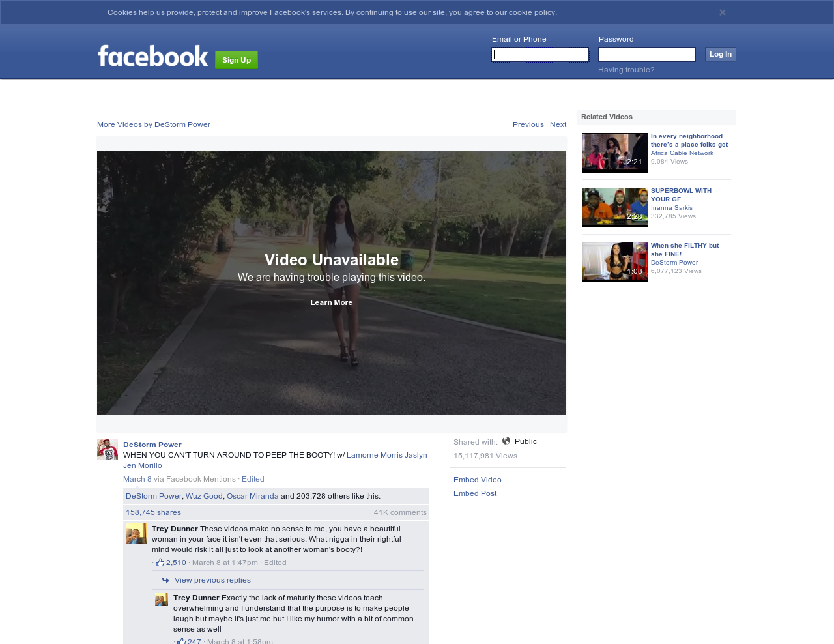Open the Jen Morillo tagged profile
This screenshot has width=834, height=644.
point(143,465)
